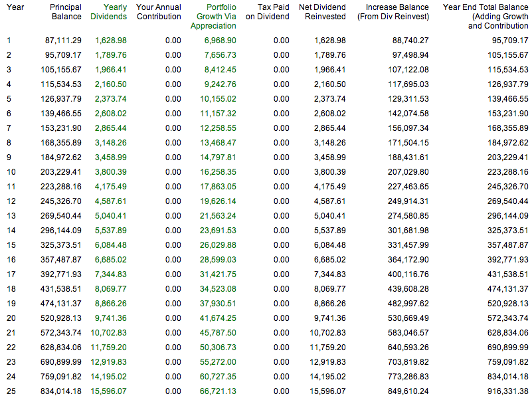This screenshot has height=398, width=532.
Task: Click portfolio growth value 31,421.75
Action: click(x=218, y=274)
